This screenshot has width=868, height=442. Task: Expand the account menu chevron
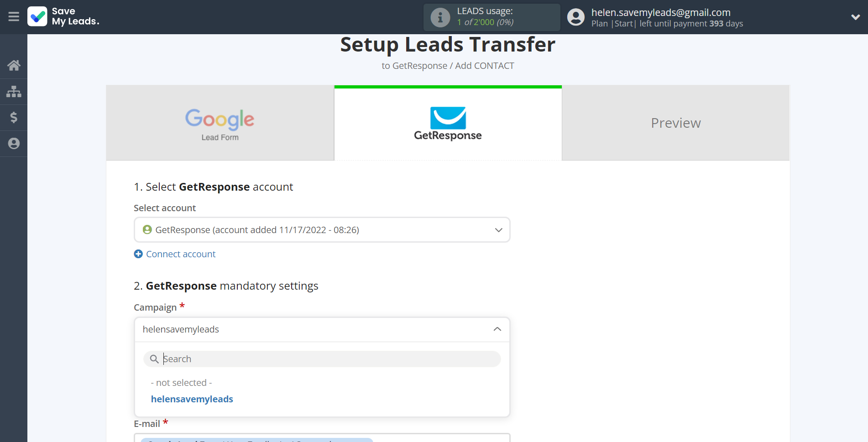(856, 17)
